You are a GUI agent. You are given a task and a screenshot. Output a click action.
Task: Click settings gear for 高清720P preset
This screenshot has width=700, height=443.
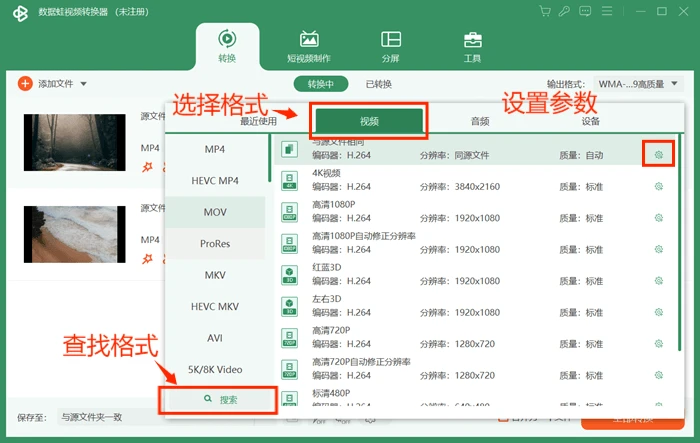point(658,344)
